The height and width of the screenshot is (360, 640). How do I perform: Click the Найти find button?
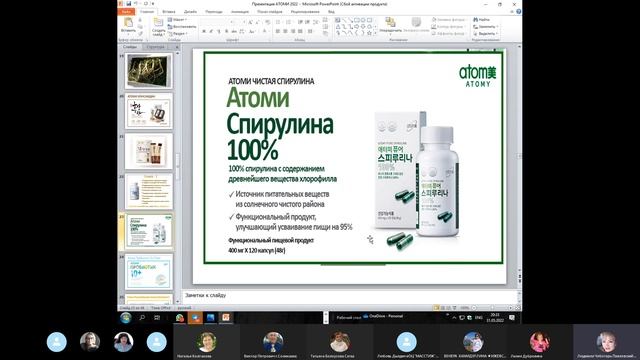[482, 20]
